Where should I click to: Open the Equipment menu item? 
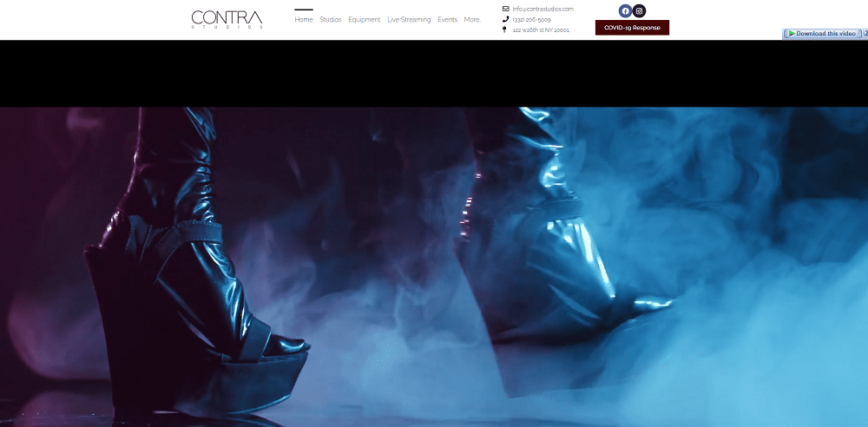tap(365, 19)
